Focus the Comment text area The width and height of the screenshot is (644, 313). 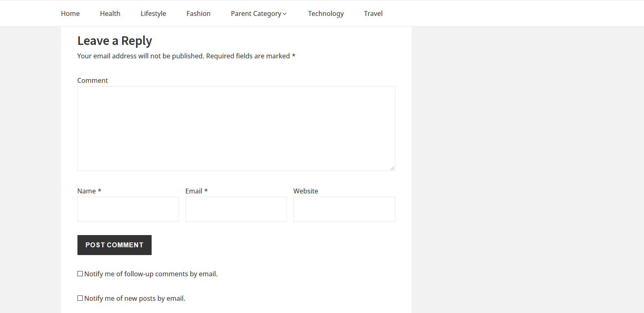236,128
